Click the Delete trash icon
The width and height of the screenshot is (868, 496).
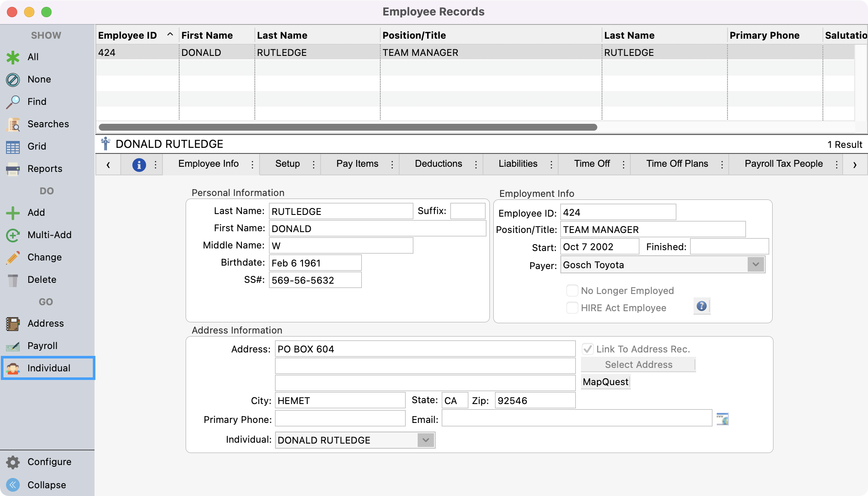tap(13, 280)
